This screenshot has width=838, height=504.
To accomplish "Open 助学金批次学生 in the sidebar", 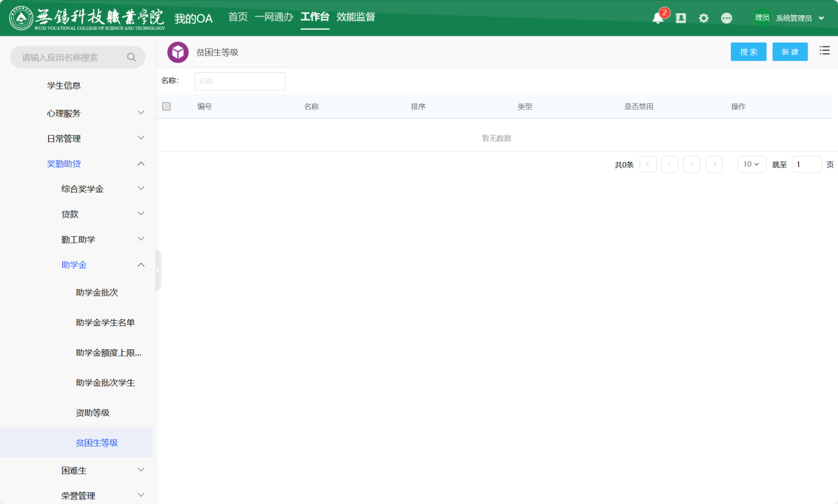I will [x=105, y=383].
